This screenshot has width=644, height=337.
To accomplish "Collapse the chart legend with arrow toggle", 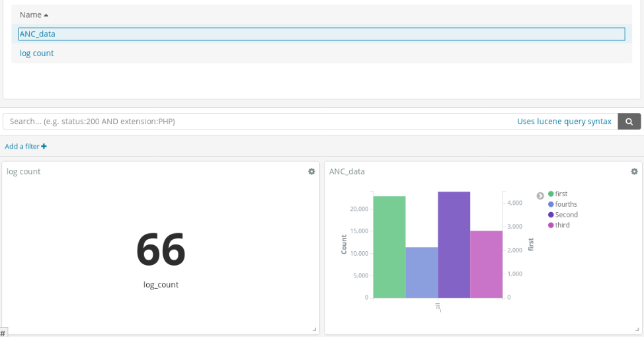I will pos(540,196).
